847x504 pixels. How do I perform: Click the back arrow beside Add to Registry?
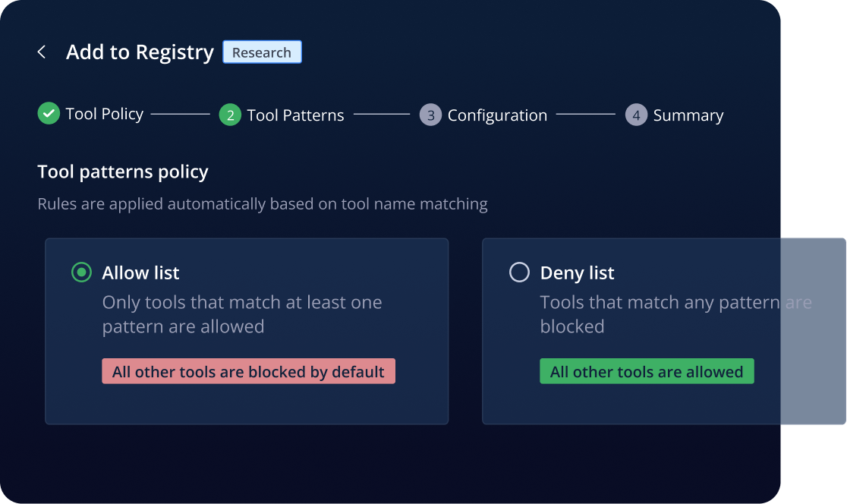[x=42, y=52]
